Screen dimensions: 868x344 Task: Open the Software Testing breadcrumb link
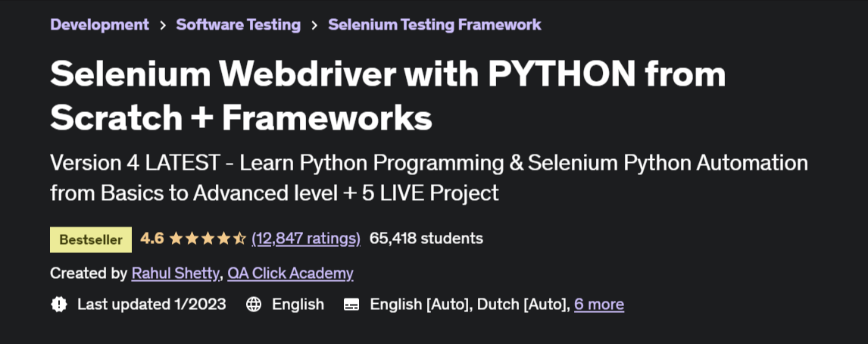coord(238,24)
